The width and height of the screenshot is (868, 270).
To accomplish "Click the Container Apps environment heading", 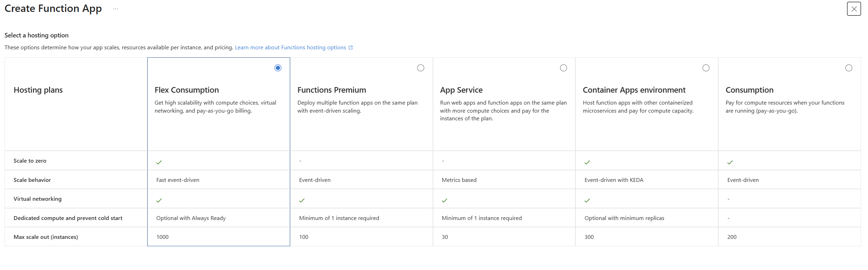I will coord(634,90).
